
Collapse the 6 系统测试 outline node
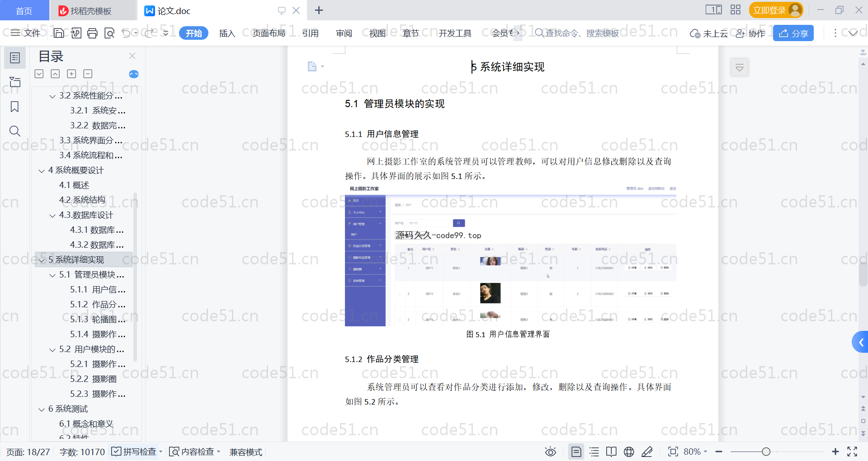(x=42, y=409)
